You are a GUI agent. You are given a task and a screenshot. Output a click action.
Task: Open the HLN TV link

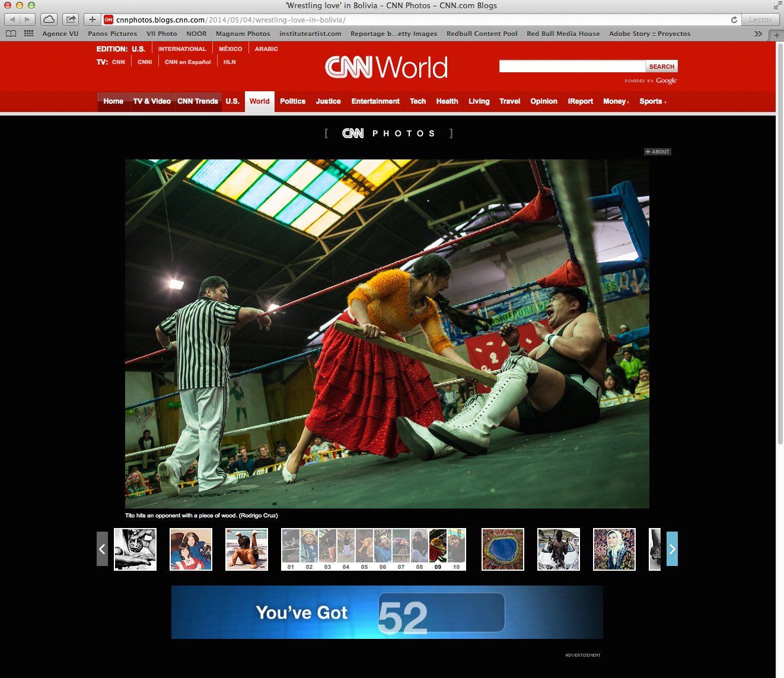coord(230,62)
